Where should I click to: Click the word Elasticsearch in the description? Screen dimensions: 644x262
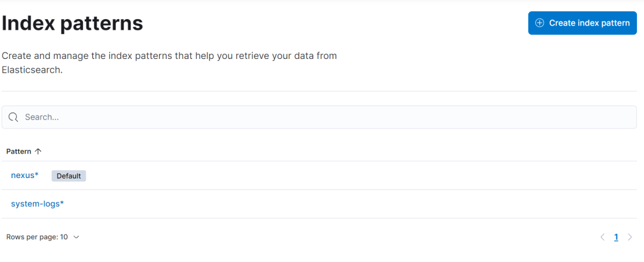[31, 70]
